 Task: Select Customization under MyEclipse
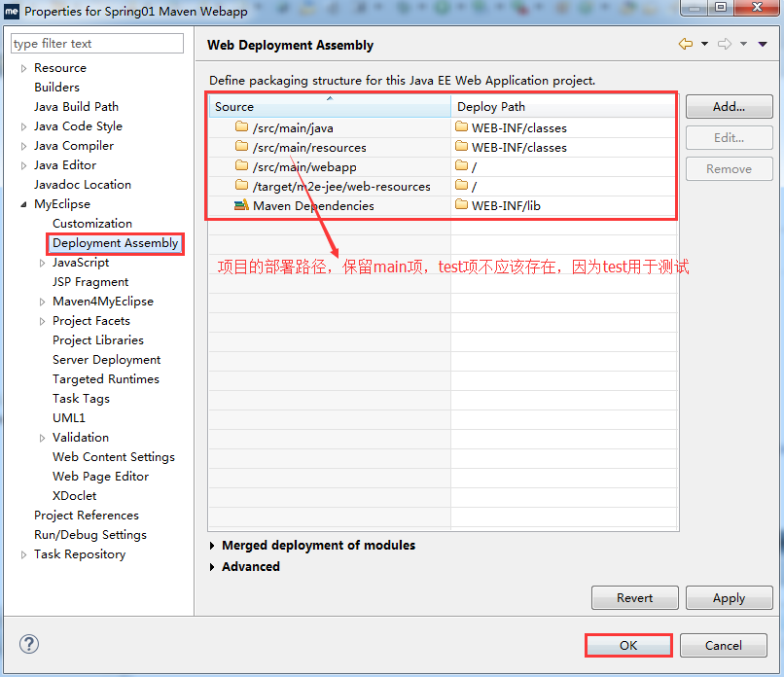(92, 224)
